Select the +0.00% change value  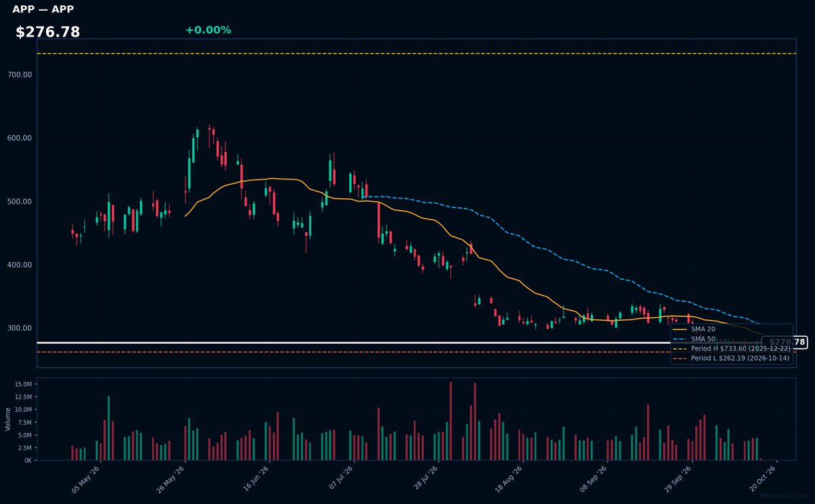[x=208, y=30]
